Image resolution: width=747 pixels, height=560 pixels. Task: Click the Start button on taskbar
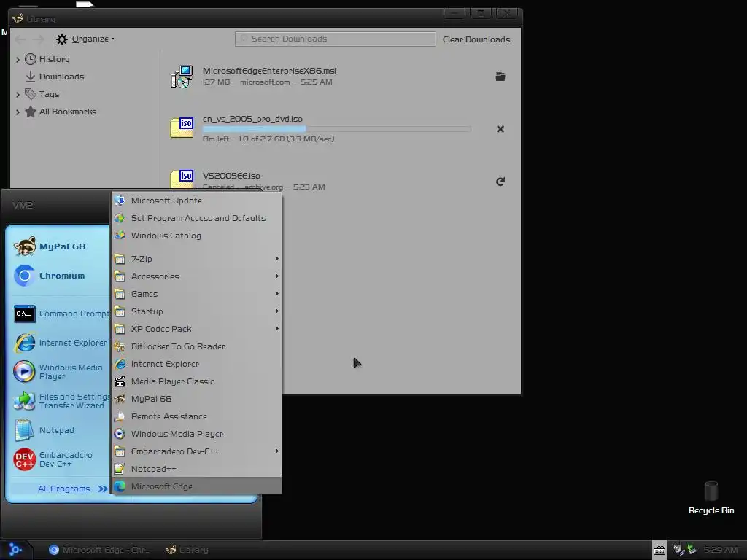click(x=16, y=550)
